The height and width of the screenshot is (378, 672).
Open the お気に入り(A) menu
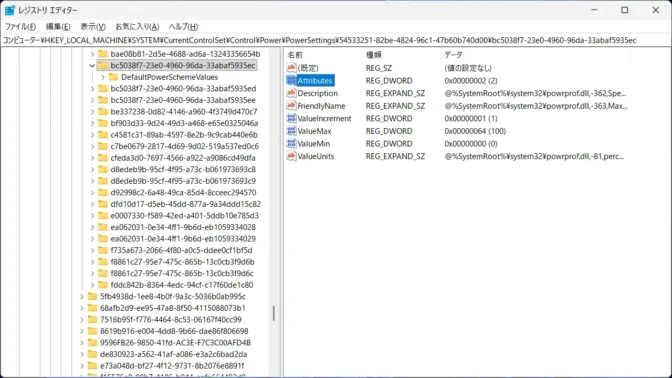click(x=137, y=27)
